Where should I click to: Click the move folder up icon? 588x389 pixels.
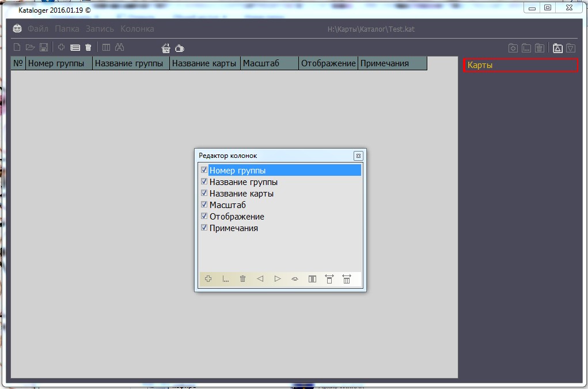tap(557, 48)
